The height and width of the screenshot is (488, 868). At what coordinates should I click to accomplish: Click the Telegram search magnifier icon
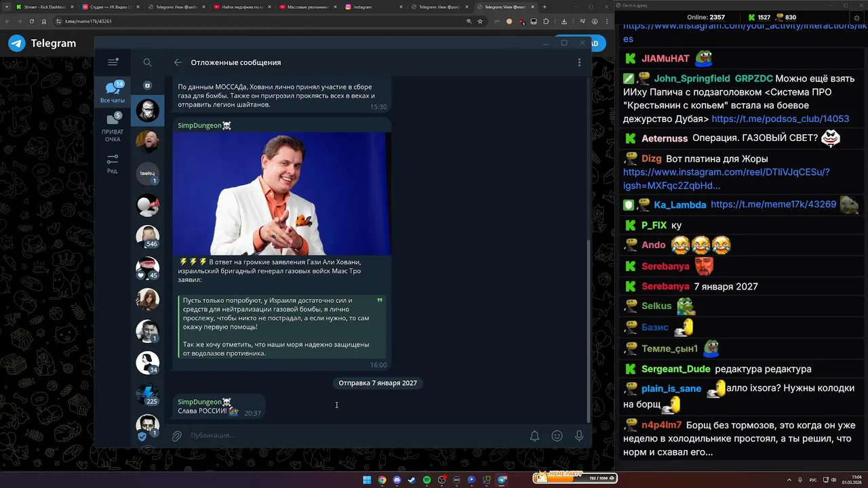tap(147, 62)
